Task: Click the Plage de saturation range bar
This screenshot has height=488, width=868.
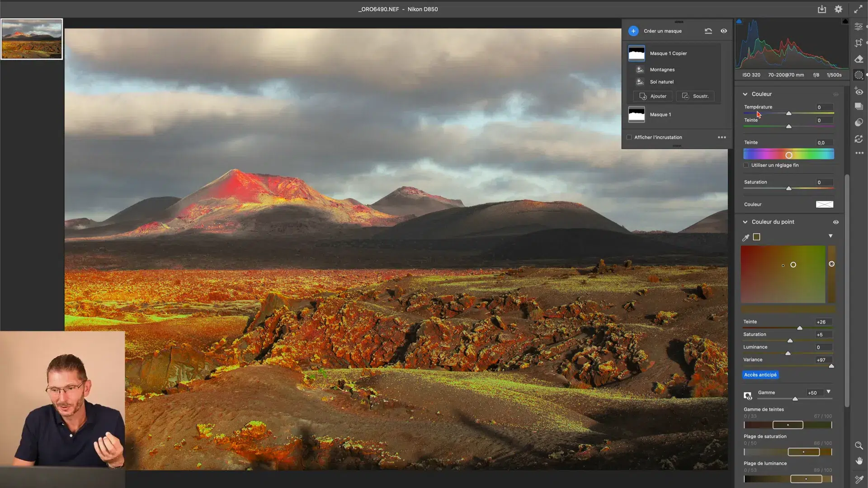Action: click(x=788, y=452)
